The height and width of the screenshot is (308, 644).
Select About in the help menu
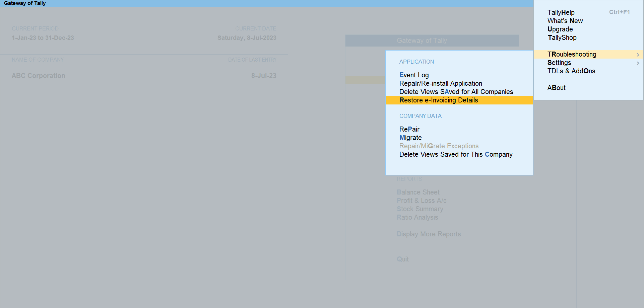tap(556, 88)
